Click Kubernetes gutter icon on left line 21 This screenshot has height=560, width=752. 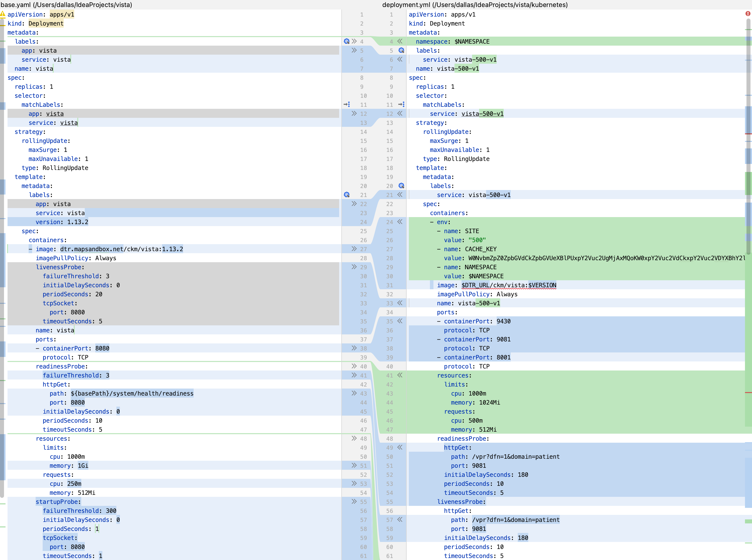tap(346, 195)
